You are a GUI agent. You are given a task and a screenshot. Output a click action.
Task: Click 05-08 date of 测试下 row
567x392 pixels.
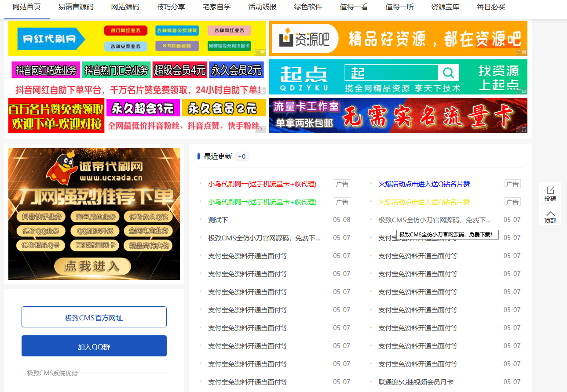point(342,220)
